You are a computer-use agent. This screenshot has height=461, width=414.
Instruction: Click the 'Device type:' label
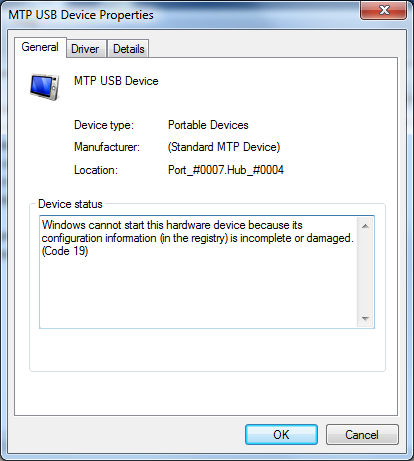click(x=104, y=125)
